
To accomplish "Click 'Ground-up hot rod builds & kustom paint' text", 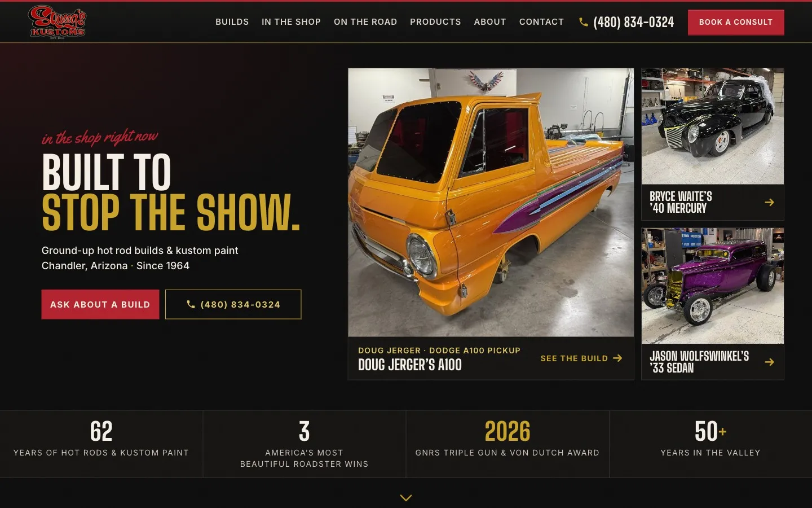I will pos(140,250).
